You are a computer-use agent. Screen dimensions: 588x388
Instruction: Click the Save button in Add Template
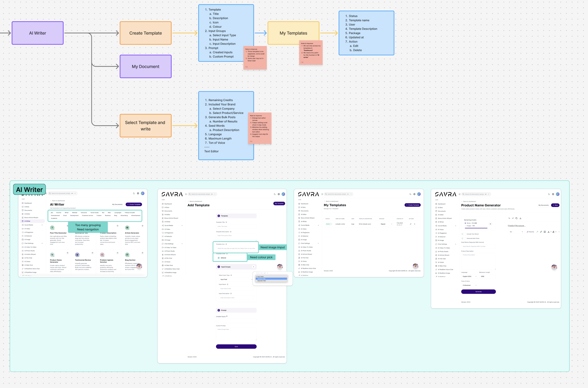click(x=236, y=347)
